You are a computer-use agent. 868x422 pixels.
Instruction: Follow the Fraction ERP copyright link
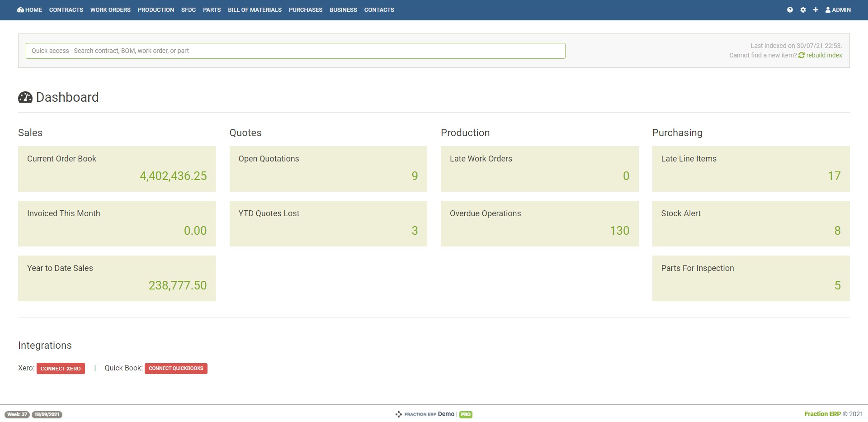(x=822, y=414)
